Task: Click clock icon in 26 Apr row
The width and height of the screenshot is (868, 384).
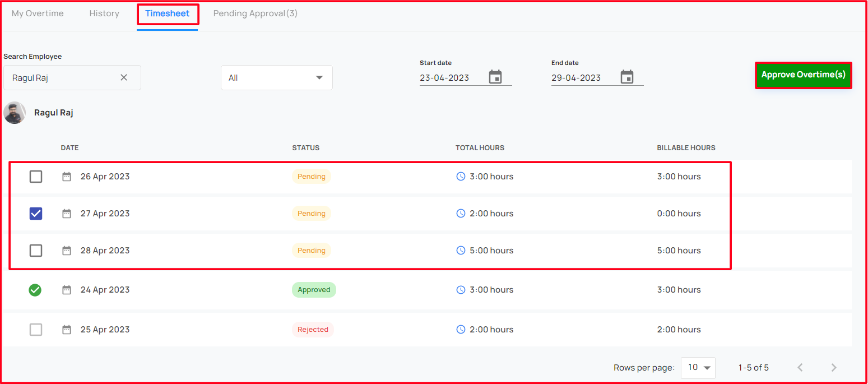Action: click(x=461, y=177)
